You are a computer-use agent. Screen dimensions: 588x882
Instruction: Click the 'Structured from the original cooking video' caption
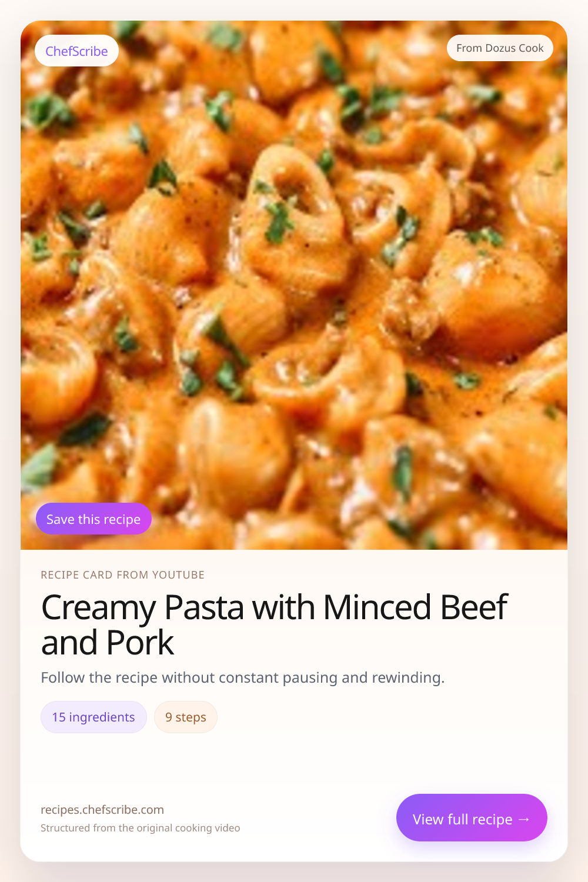pos(140,828)
